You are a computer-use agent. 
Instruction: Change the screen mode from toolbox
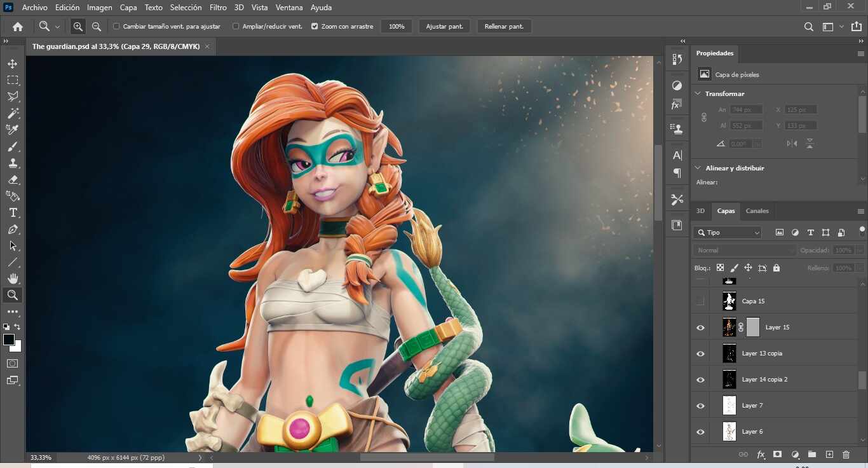pos(13,380)
